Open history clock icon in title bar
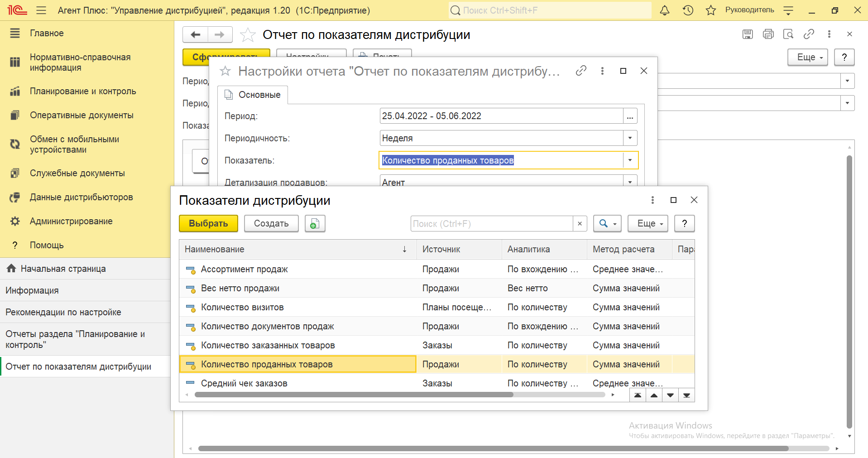This screenshot has width=868, height=458. [x=688, y=10]
